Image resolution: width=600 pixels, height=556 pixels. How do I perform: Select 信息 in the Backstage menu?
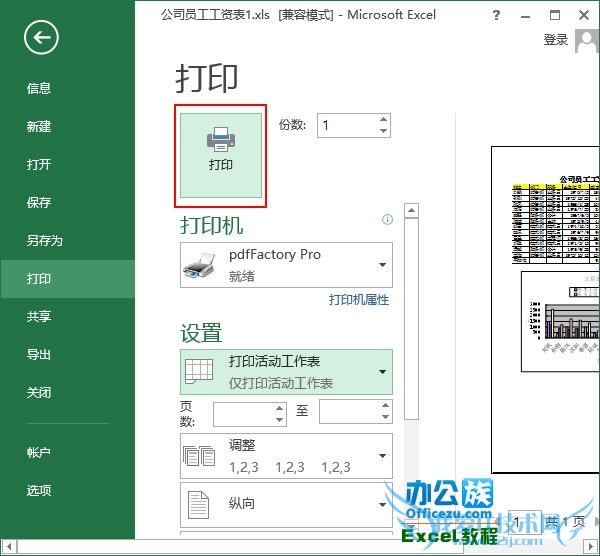pyautogui.click(x=39, y=89)
